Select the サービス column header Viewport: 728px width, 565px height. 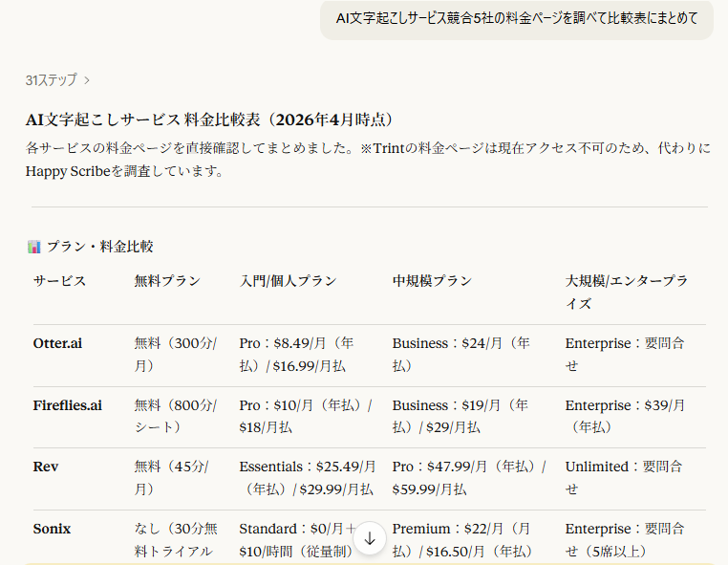click(x=59, y=281)
